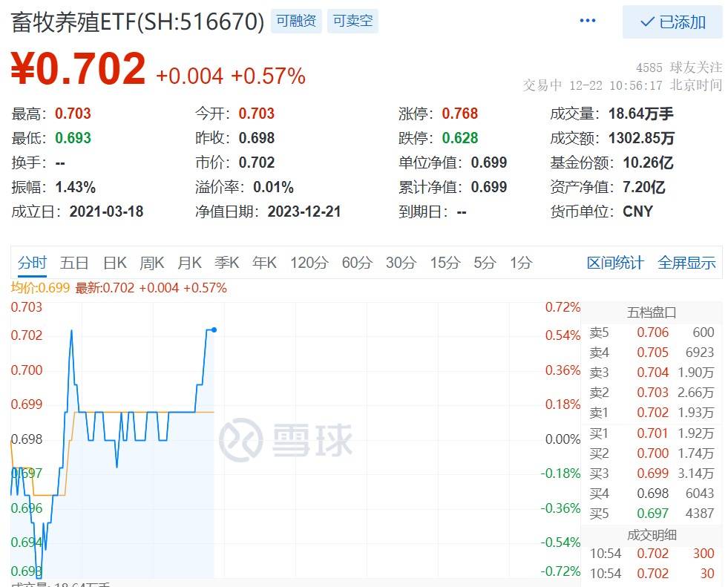Click the 卖1 order row at 0.702
728x587 pixels.
coord(652,413)
